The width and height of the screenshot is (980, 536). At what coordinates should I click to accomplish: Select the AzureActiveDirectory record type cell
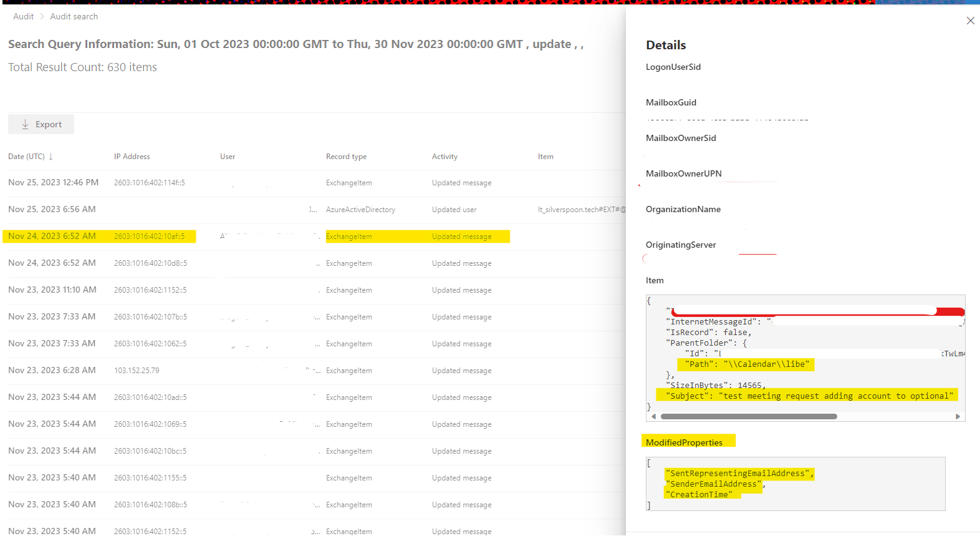point(360,210)
